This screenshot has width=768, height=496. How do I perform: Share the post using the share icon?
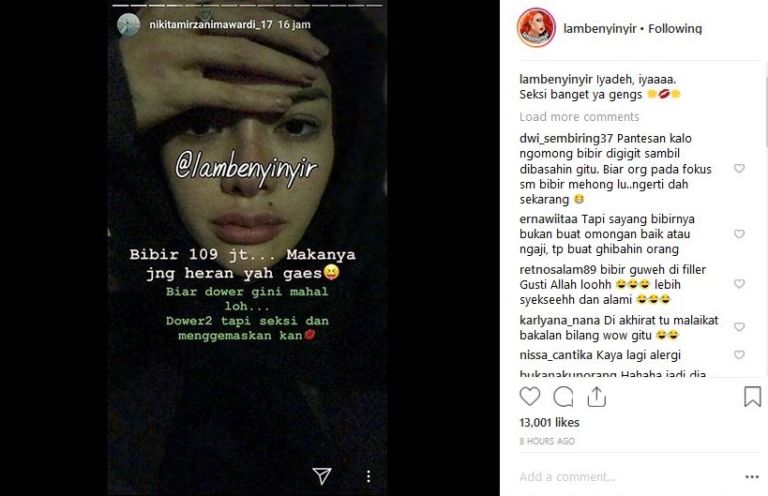(x=597, y=397)
